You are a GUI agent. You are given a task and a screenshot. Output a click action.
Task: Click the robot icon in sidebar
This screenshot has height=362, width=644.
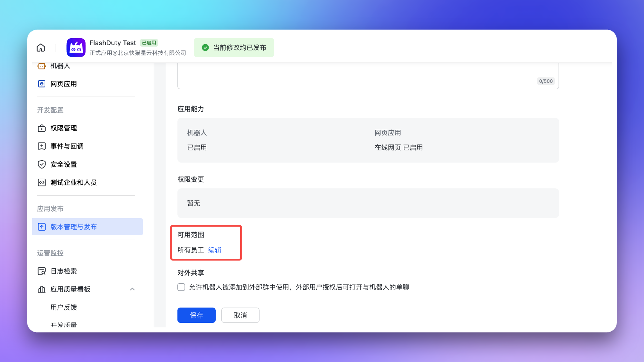point(42,66)
